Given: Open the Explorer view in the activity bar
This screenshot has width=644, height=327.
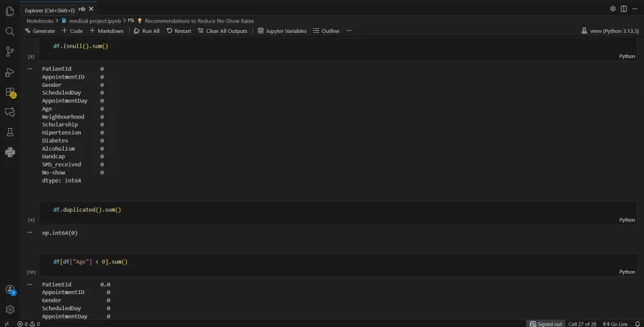Looking at the screenshot, I should 10,11.
